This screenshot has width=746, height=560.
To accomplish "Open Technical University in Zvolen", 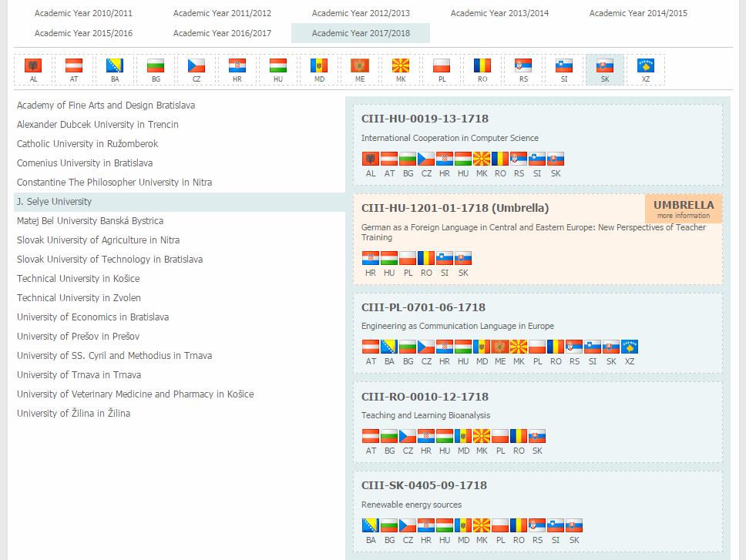I will (x=79, y=297).
